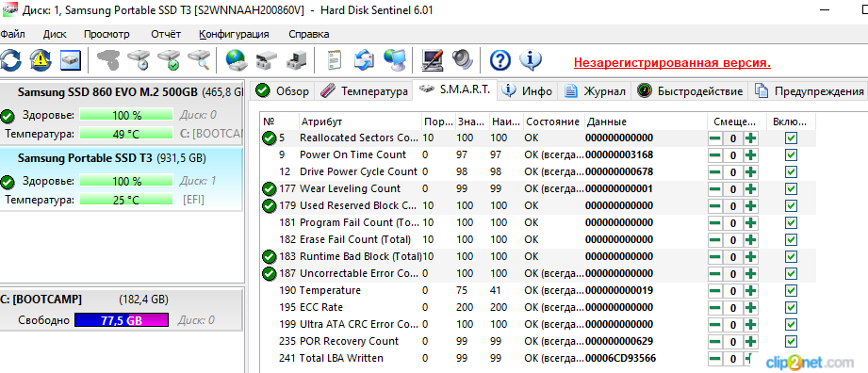868x373 pixels.
Task: Open the Диск menu
Action: point(55,34)
